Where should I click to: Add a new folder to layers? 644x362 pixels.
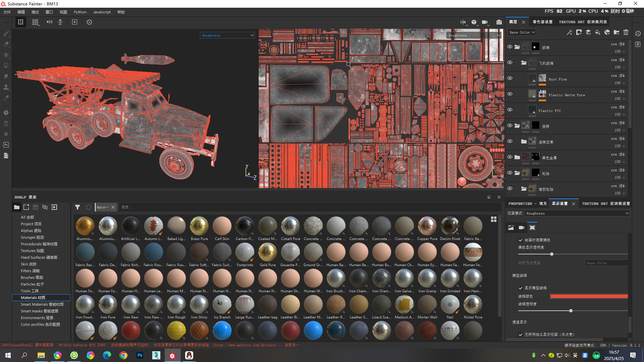pyautogui.click(x=616, y=32)
